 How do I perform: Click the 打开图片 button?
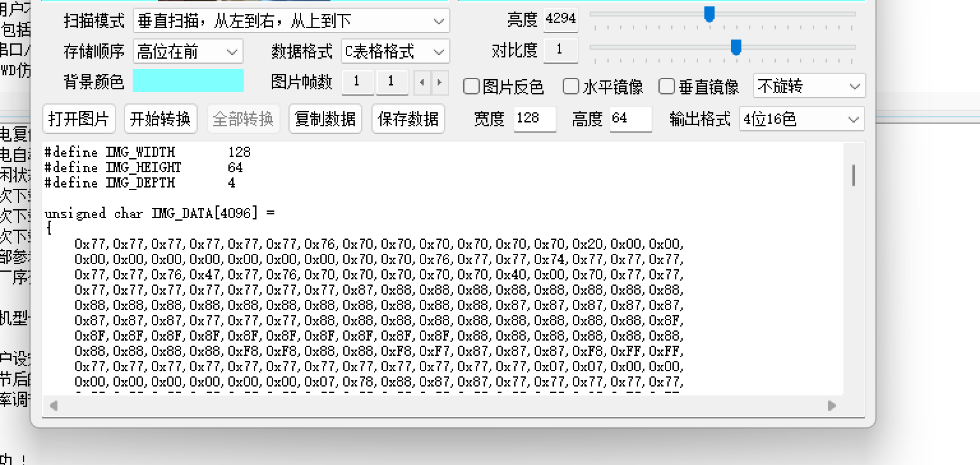(x=79, y=119)
